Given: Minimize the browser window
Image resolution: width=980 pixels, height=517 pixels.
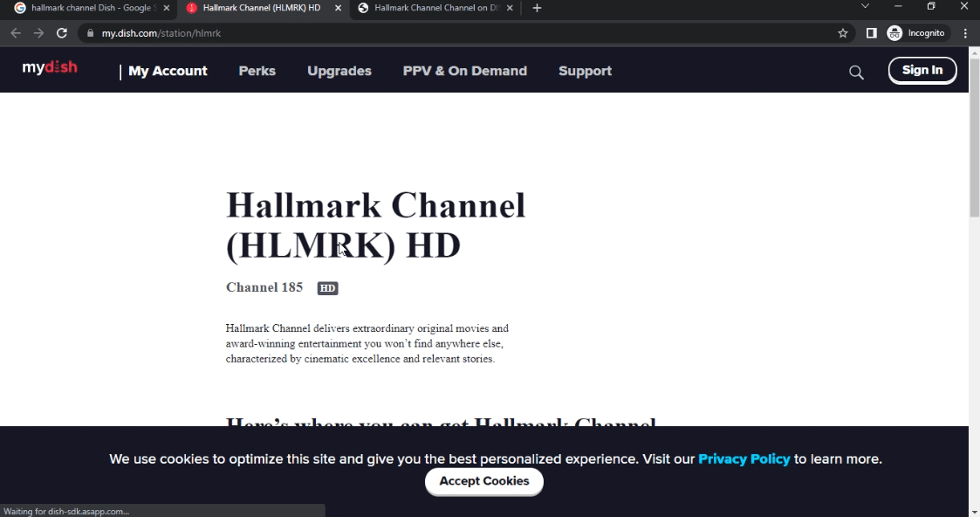Looking at the screenshot, I should 898,6.
